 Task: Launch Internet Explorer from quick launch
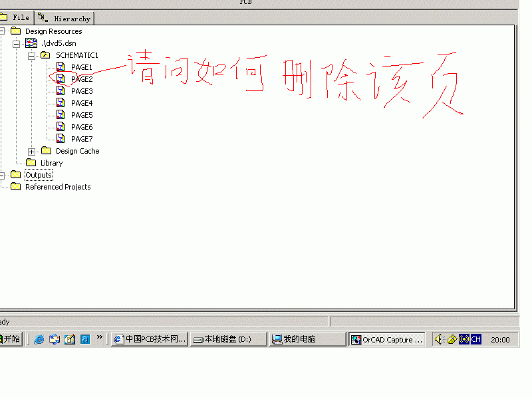[39, 339]
